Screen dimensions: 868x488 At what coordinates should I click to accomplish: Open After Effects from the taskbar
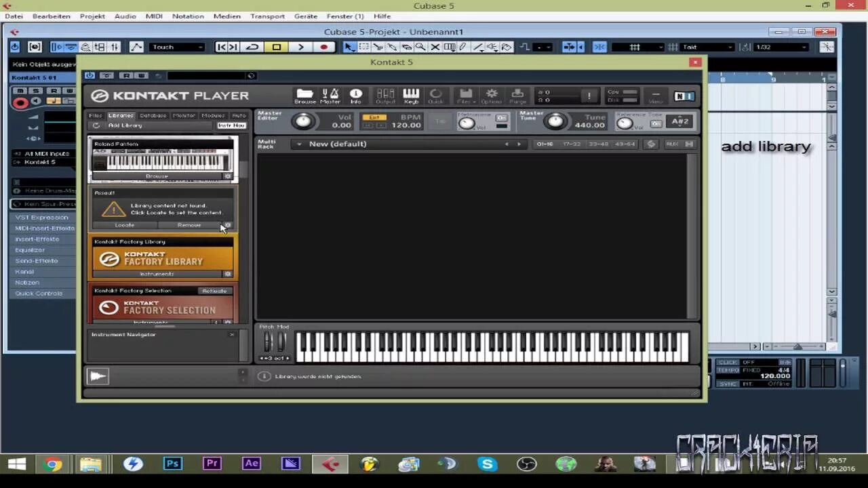tap(251, 464)
